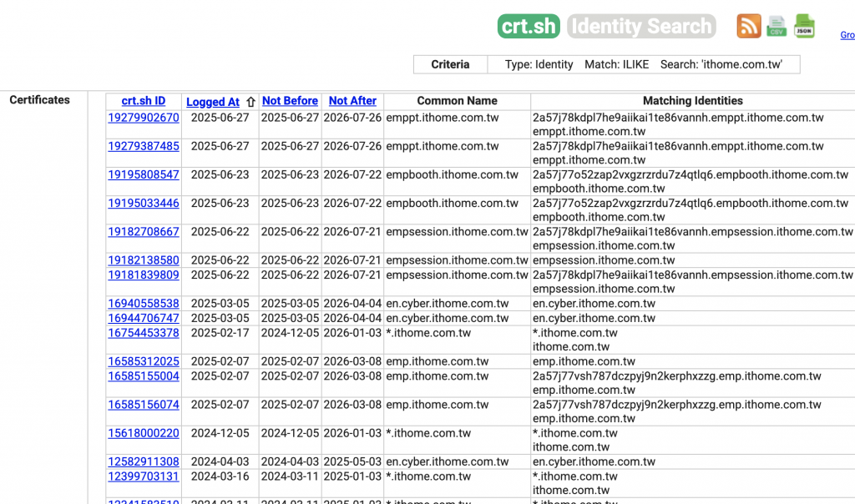855x504 pixels.
Task: Open certificate 15618000220
Action: click(144, 433)
